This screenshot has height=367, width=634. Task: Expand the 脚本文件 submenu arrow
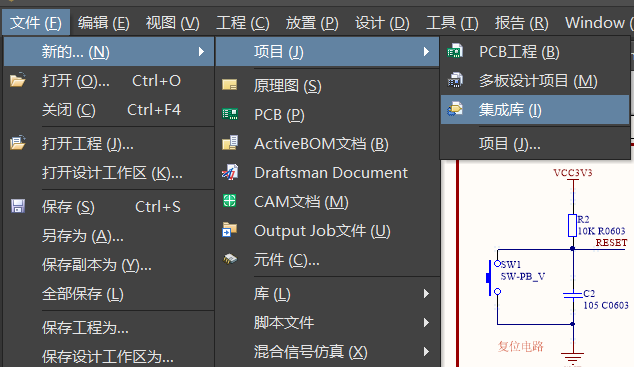tap(426, 323)
